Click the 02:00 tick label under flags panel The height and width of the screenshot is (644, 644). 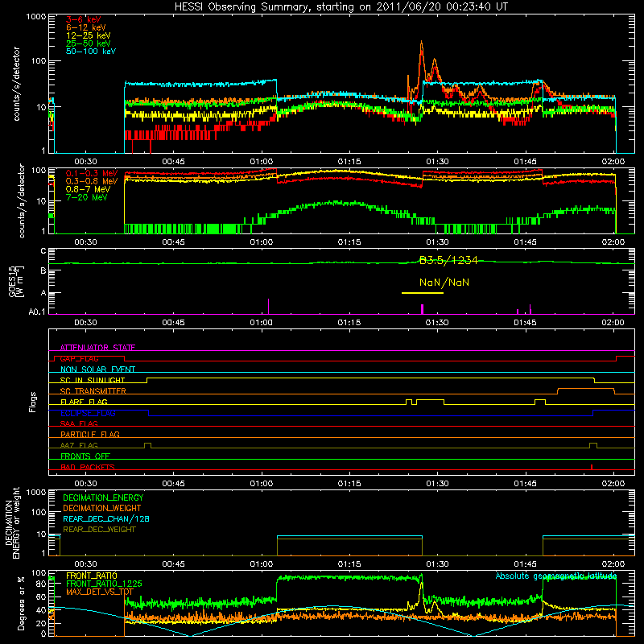pos(613,484)
